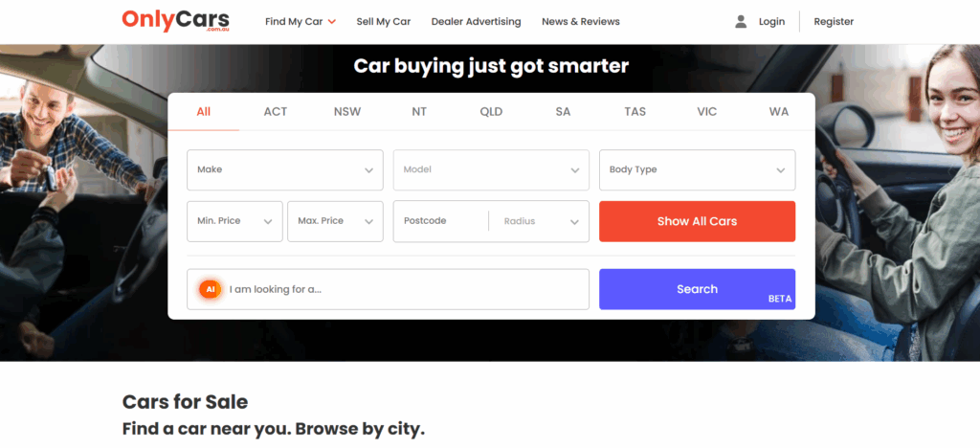Switch to the SA tab

coord(563,112)
